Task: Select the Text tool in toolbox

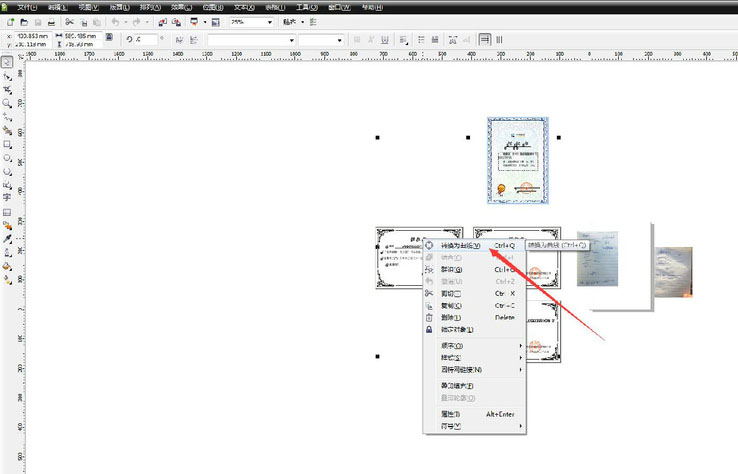Action: click(x=7, y=198)
